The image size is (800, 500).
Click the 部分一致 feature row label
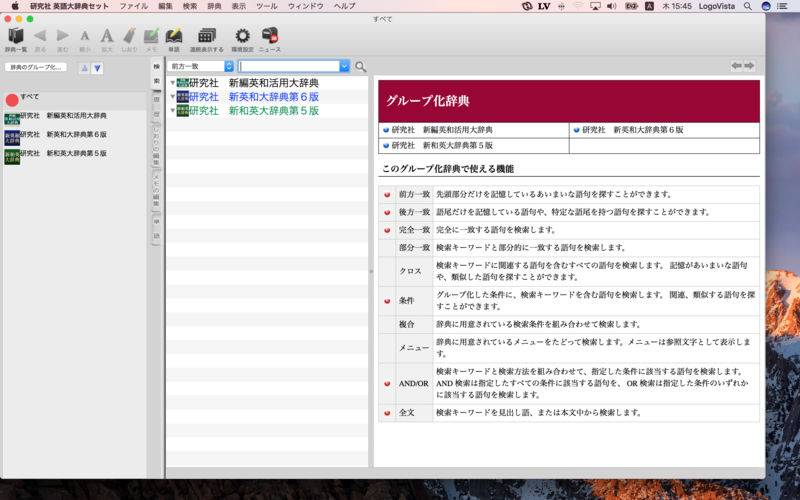pos(414,247)
